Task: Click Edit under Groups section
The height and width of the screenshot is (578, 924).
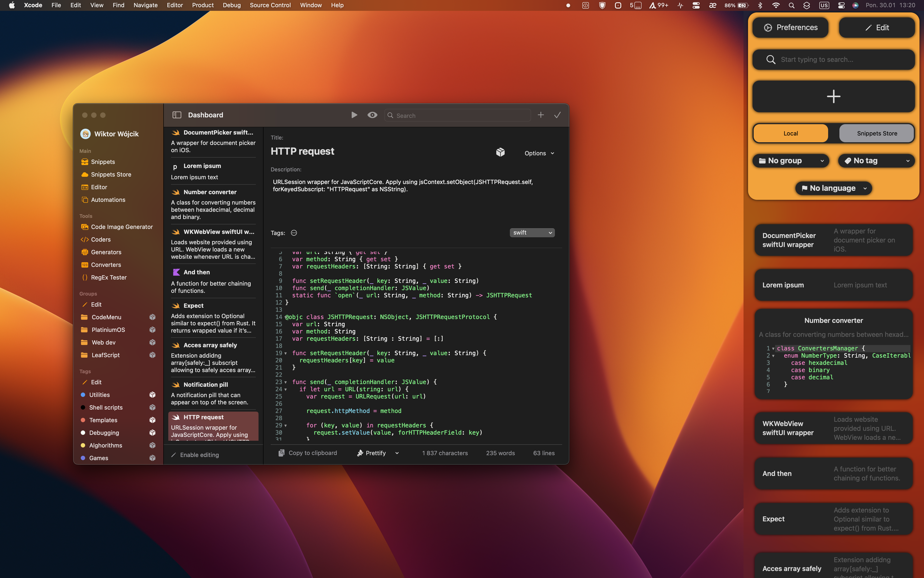Action: point(92,304)
